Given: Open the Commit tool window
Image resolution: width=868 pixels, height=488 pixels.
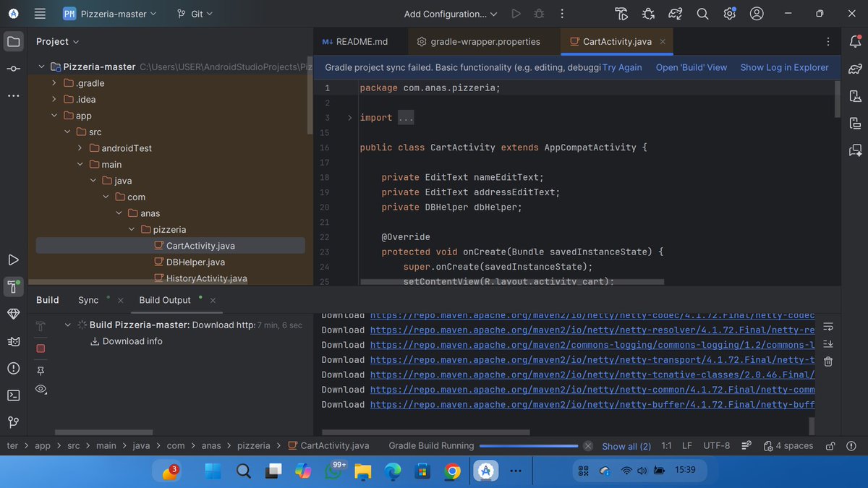Looking at the screenshot, I should click(14, 69).
